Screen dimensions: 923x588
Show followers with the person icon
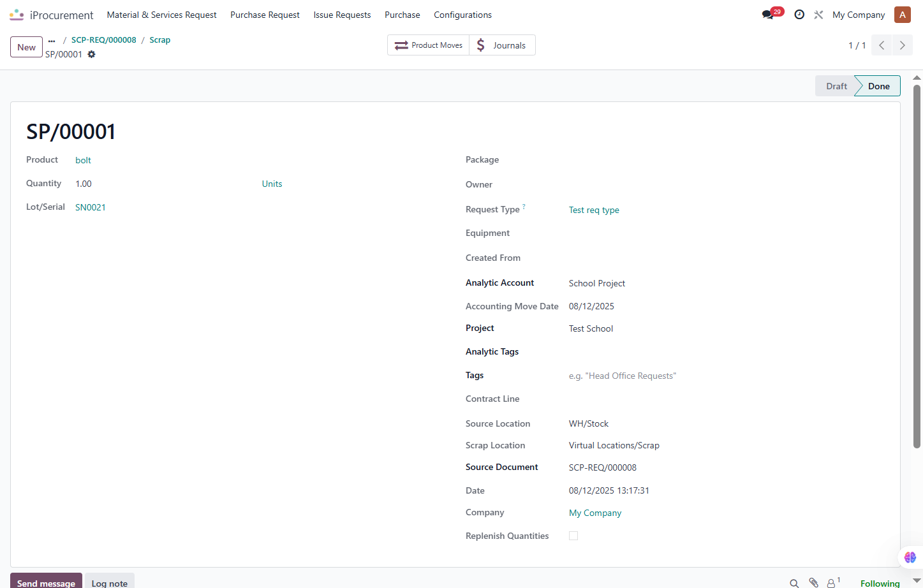[x=832, y=583]
